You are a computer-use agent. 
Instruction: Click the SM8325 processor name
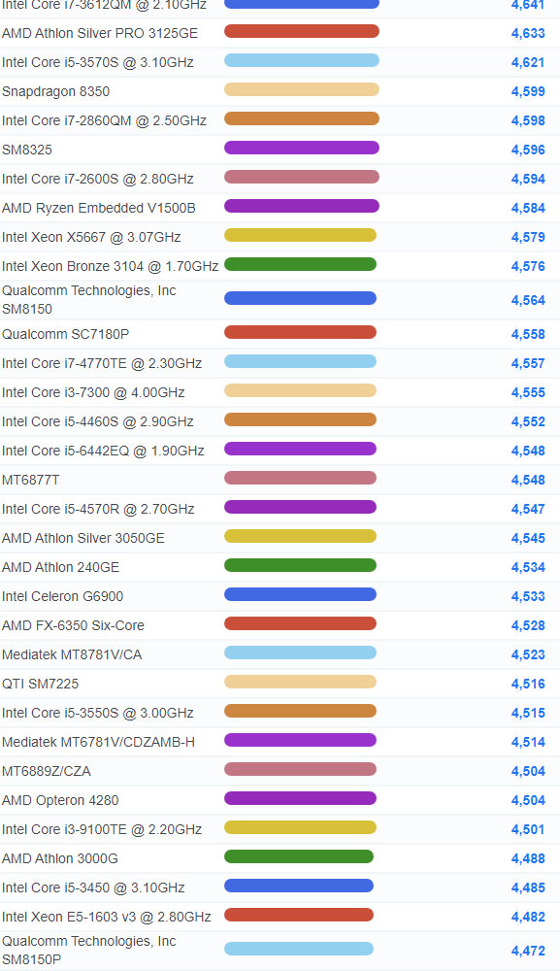pos(27,150)
